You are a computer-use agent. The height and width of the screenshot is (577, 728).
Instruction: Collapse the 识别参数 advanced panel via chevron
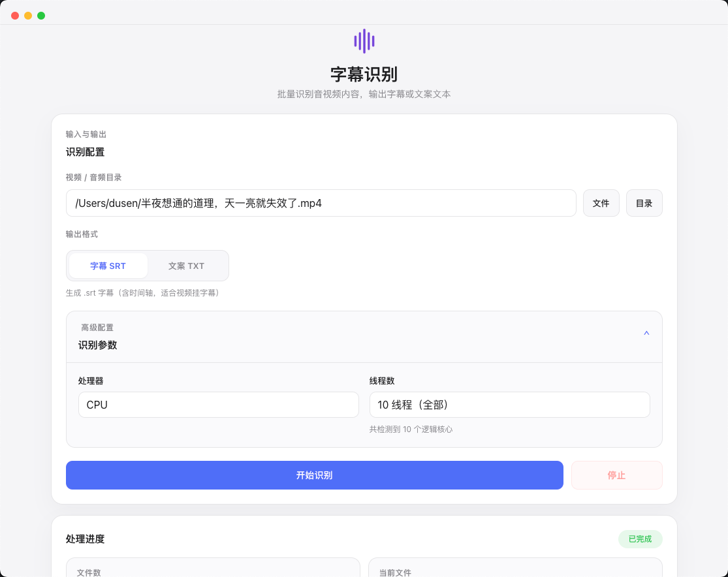tap(646, 333)
